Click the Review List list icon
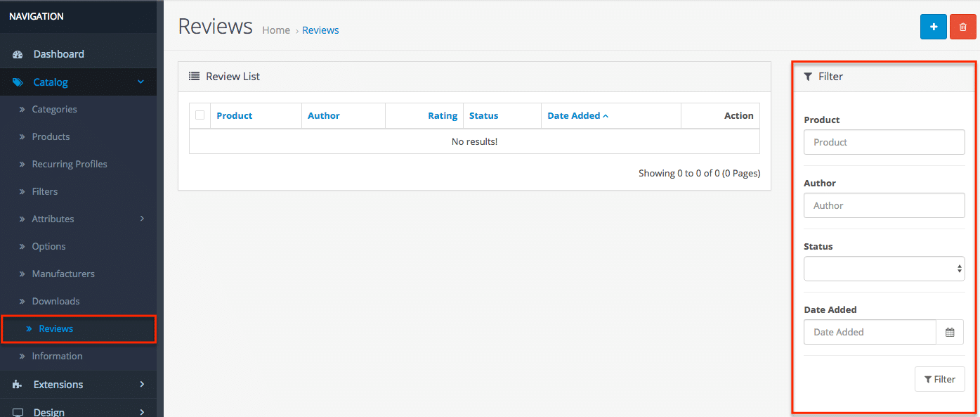This screenshot has height=417, width=980. [195, 76]
